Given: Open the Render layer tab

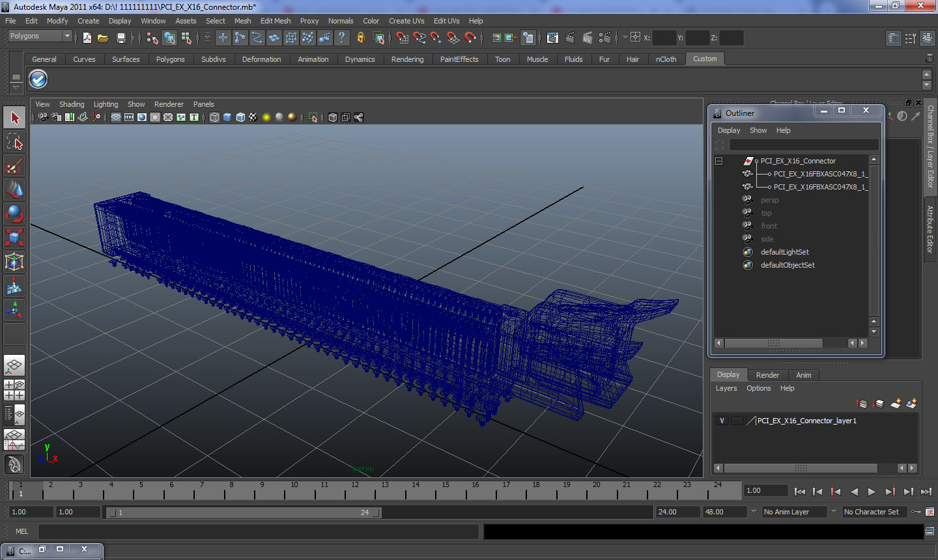Looking at the screenshot, I should click(x=767, y=375).
